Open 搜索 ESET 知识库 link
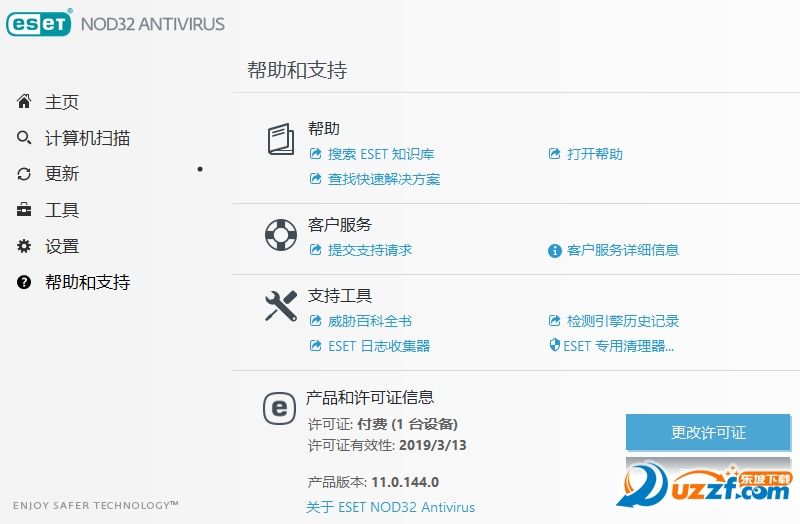The height and width of the screenshot is (524, 800). pyautogui.click(x=381, y=154)
